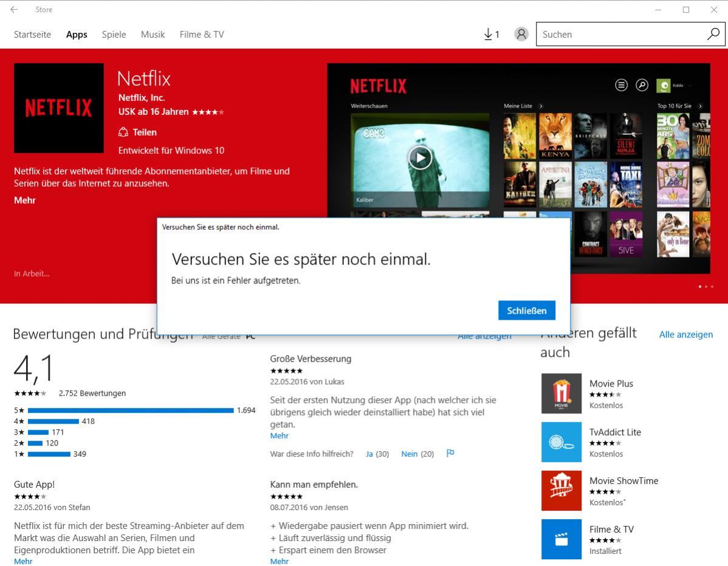Image resolution: width=728 pixels, height=566 pixels.
Task: Open the Filme & TV tab
Action: [x=202, y=35]
